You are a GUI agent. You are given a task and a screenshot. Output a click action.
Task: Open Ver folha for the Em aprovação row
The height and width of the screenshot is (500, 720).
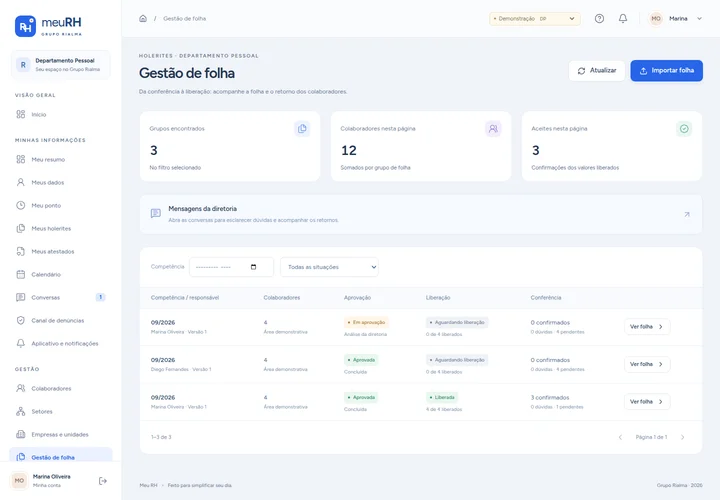point(647,326)
